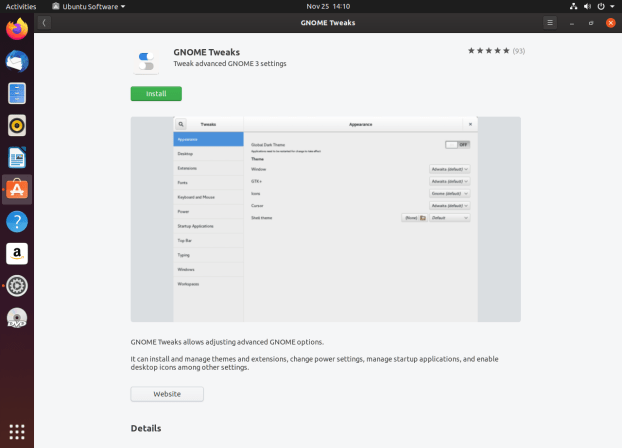The width and height of the screenshot is (622, 448).
Task: Click the volume icon in top bar
Action: coord(587,6)
